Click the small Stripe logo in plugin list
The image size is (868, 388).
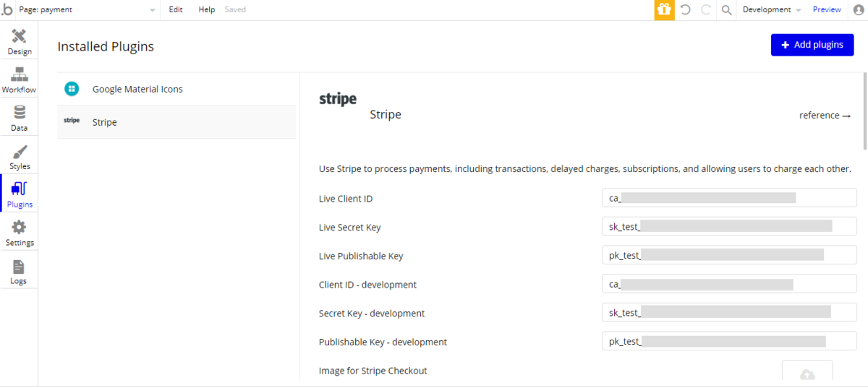coord(72,121)
